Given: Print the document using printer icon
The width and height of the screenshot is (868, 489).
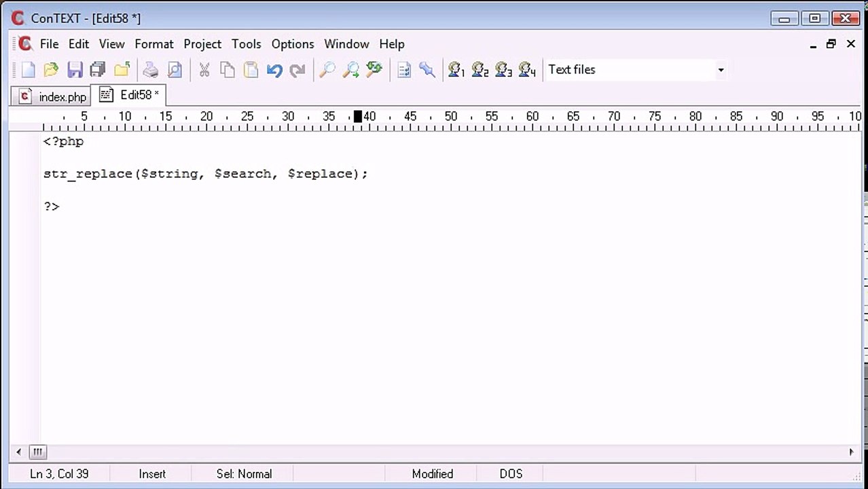Looking at the screenshot, I should (x=150, y=69).
